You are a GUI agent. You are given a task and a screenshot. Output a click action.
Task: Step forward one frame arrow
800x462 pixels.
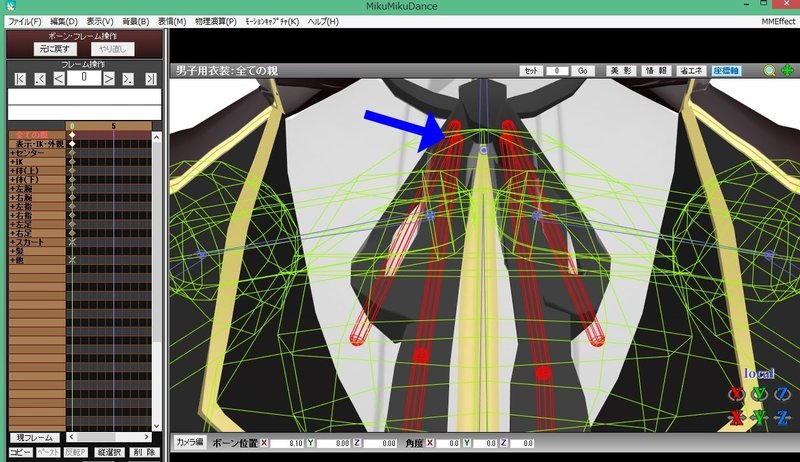click(109, 79)
